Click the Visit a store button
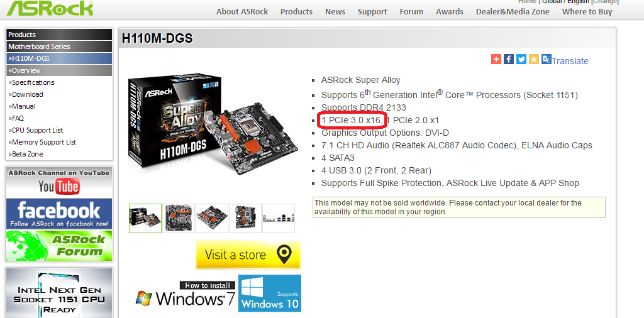 248,255
